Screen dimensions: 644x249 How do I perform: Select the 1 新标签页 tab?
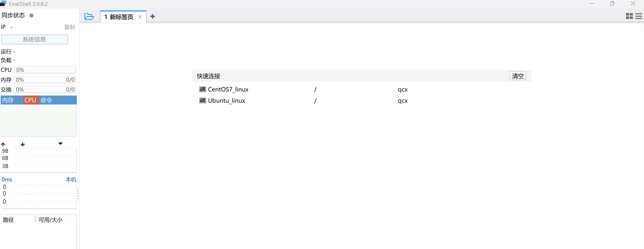pyautogui.click(x=123, y=17)
